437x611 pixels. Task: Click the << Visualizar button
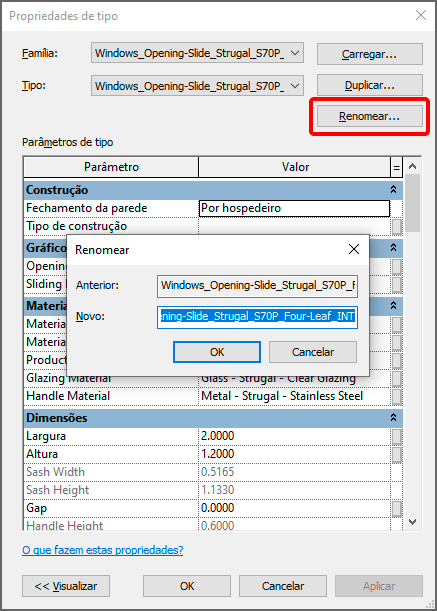(x=66, y=586)
